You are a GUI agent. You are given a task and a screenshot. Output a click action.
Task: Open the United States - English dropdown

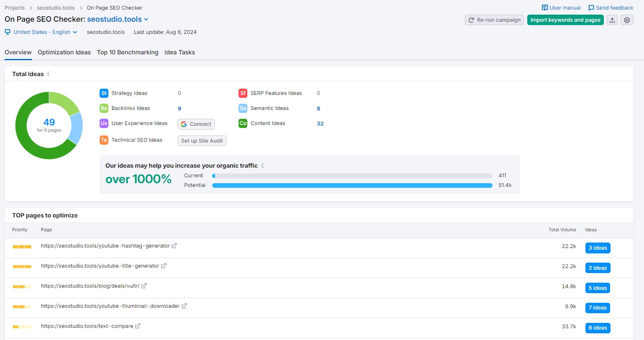click(x=45, y=32)
